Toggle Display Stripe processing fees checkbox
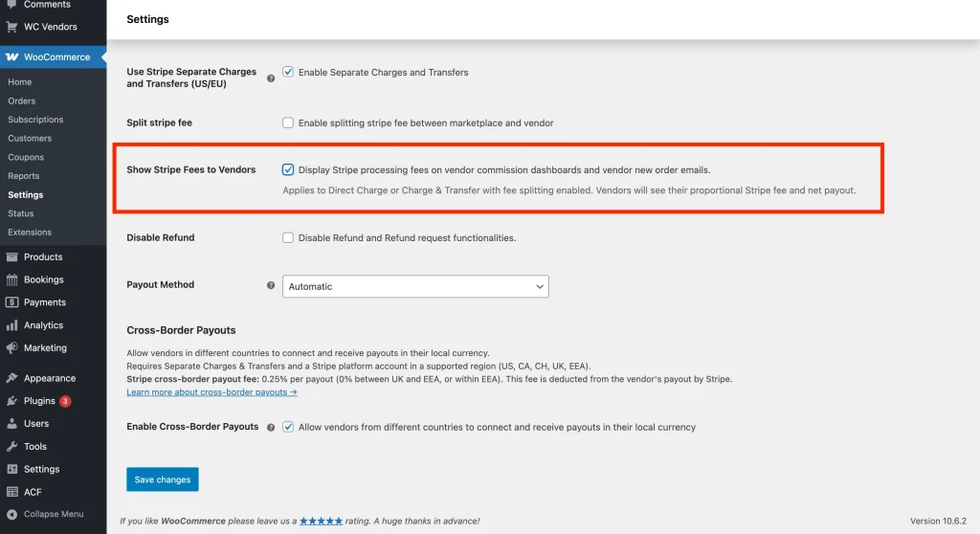 (287, 169)
